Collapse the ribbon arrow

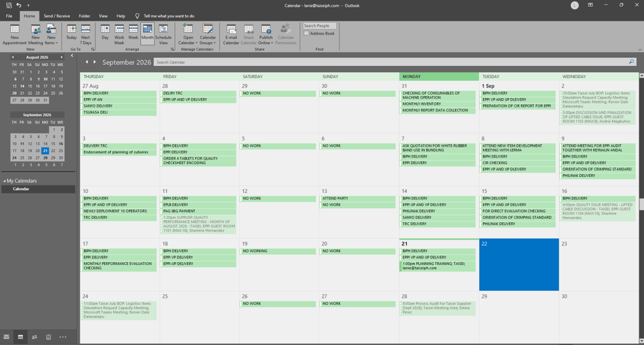click(640, 49)
